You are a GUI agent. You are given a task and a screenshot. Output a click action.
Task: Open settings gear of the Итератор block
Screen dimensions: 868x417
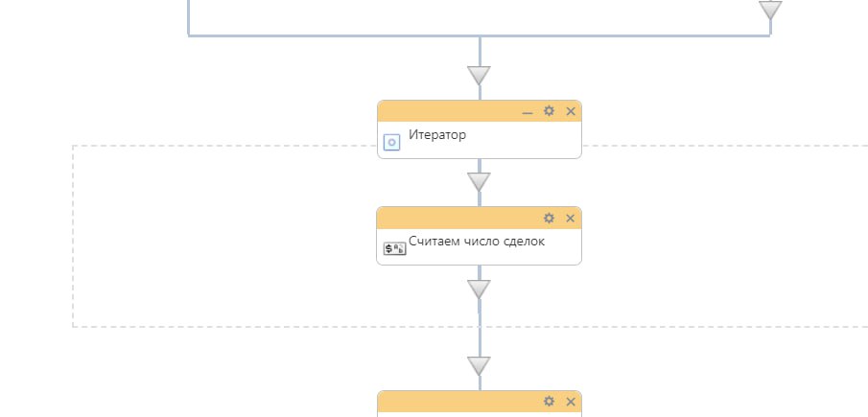549,111
